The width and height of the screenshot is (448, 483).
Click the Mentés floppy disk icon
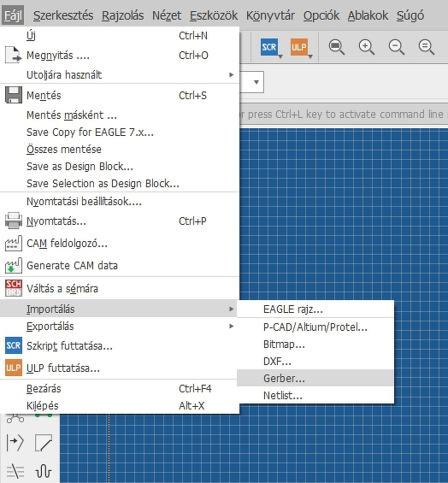[x=13, y=95]
